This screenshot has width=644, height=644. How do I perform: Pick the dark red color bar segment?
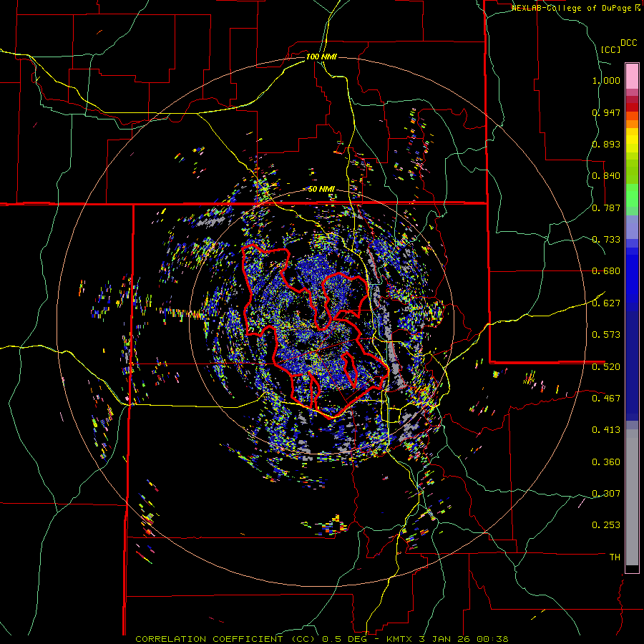[632, 107]
